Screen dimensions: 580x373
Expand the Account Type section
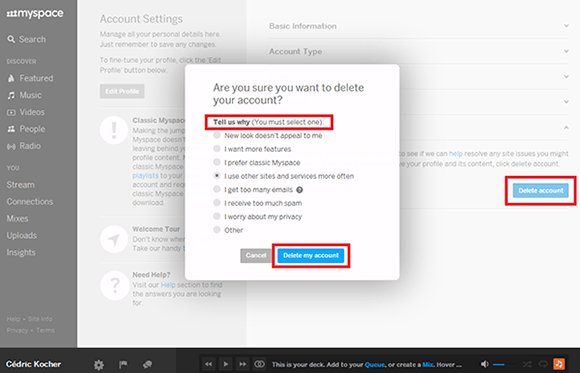tap(419, 51)
